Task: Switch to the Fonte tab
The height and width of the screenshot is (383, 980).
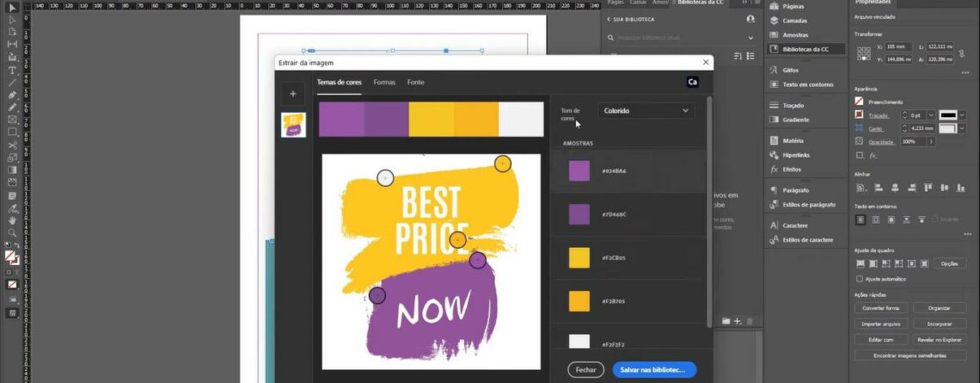Action: tap(415, 83)
